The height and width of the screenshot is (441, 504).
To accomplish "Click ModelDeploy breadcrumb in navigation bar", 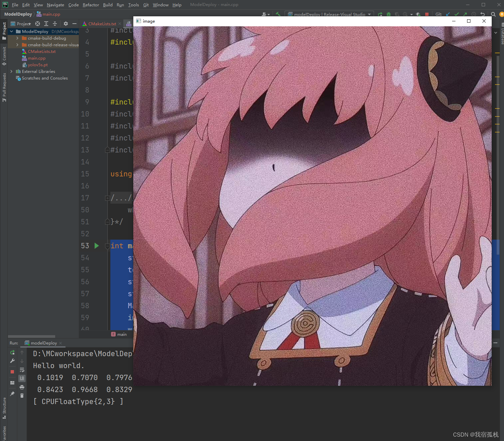I will tap(18, 14).
